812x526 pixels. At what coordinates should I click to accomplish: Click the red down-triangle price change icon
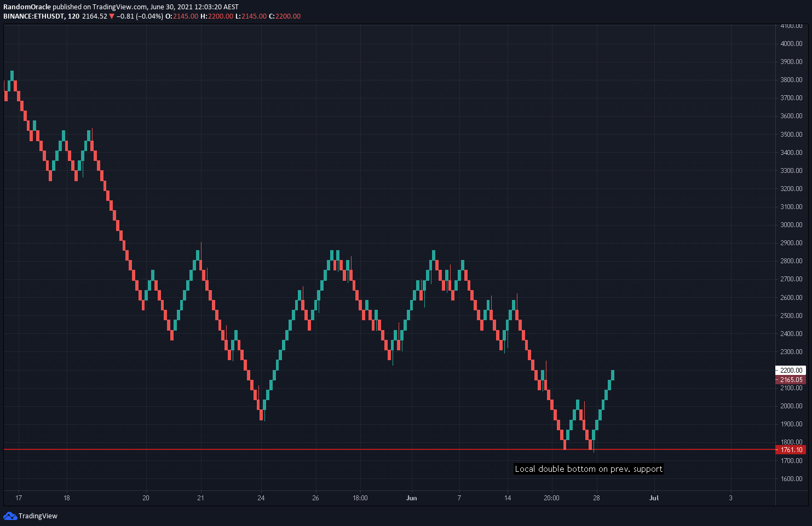click(112, 16)
